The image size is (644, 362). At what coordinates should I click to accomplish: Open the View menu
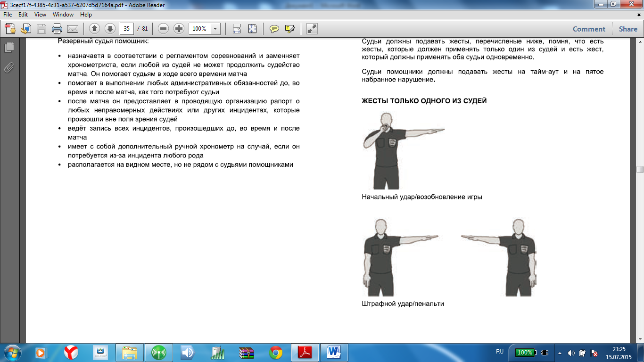pyautogui.click(x=40, y=15)
